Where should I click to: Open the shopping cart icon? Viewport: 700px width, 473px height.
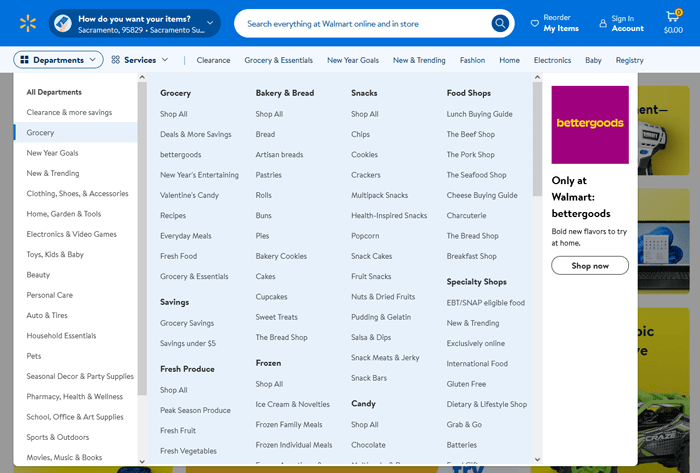pyautogui.click(x=673, y=17)
